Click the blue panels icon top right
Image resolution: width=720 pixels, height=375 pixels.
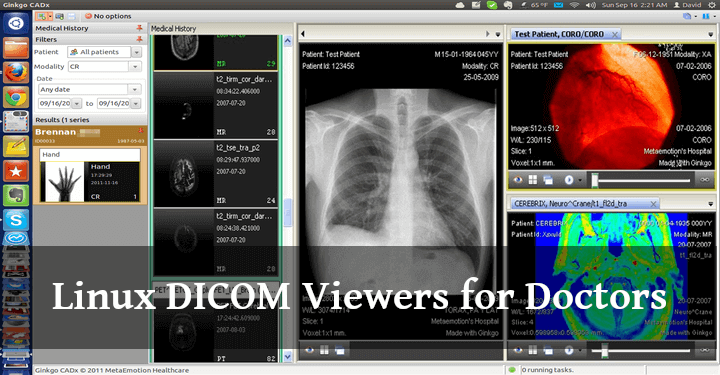coord(706,16)
